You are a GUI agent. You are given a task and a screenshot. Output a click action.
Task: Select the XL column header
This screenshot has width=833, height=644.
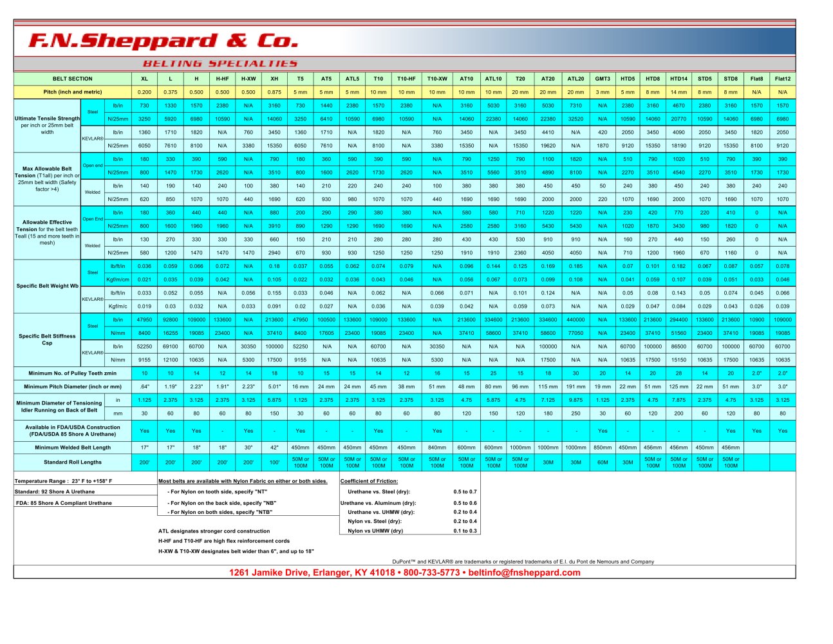pyautogui.click(x=144, y=79)
